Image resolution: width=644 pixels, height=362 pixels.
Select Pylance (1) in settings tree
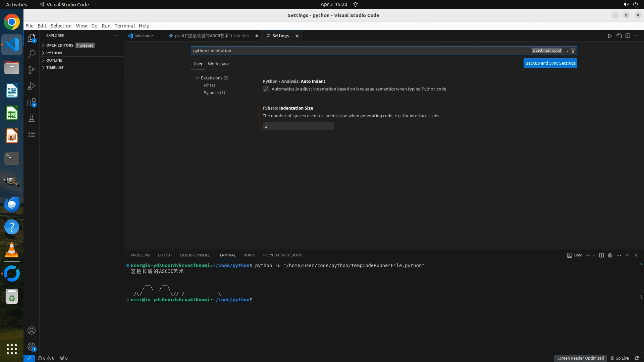pyautogui.click(x=214, y=93)
